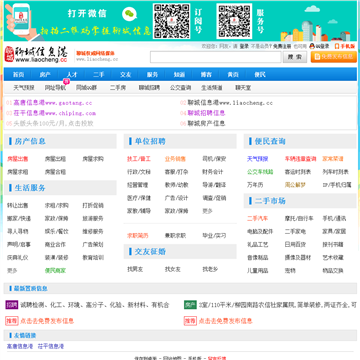Click the orange 免费发布信息 button

(x=334, y=57)
